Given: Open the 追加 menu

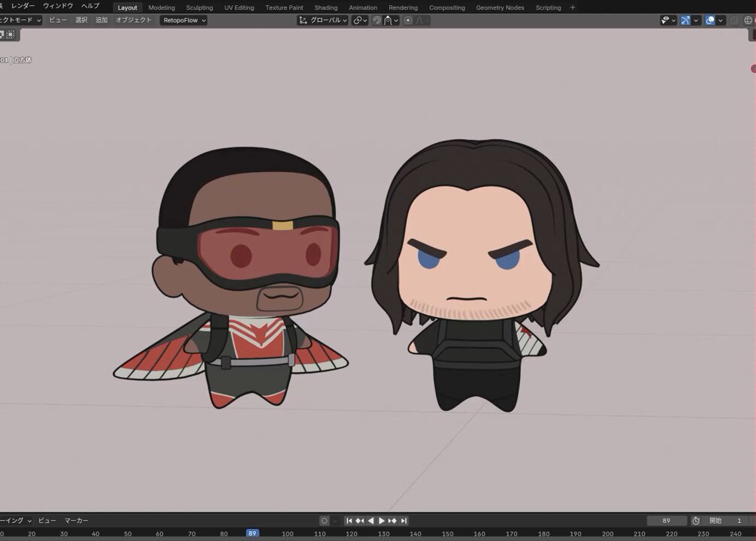Looking at the screenshot, I should tap(101, 20).
